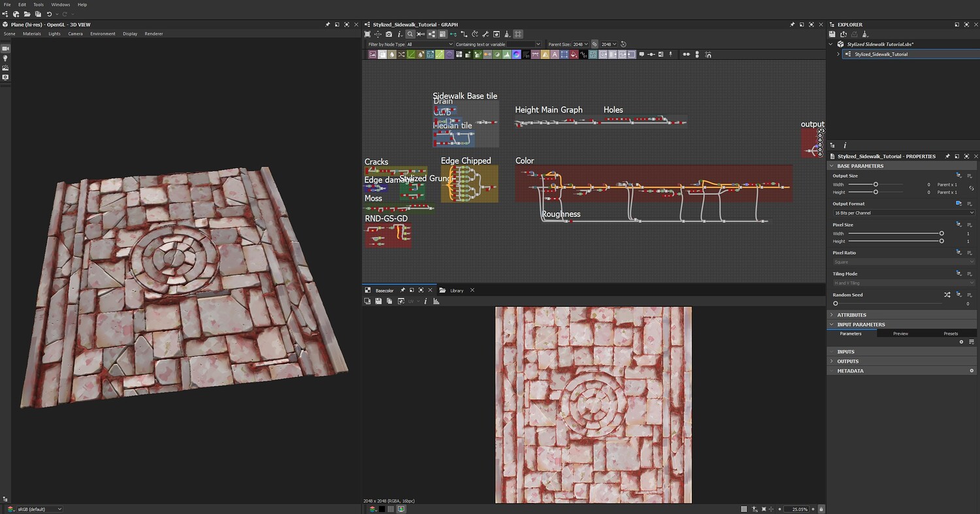Click the graph toolbar camera snapshot icon

click(x=389, y=34)
